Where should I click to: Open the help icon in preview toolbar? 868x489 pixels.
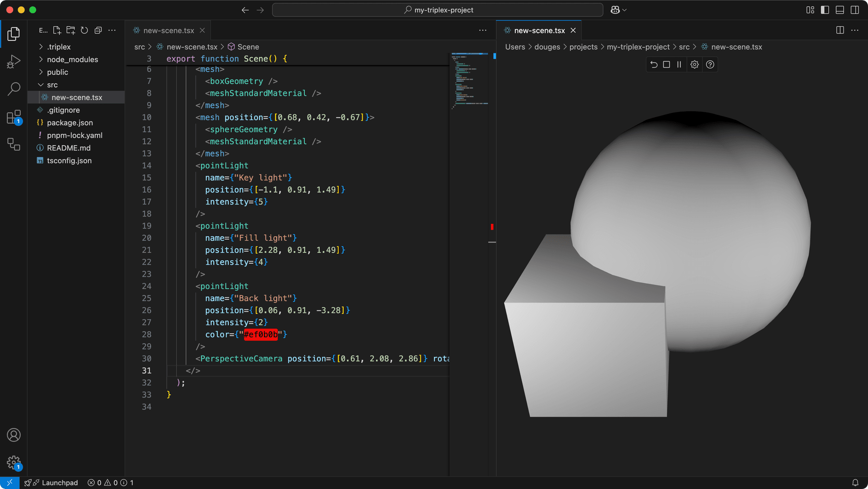click(710, 64)
